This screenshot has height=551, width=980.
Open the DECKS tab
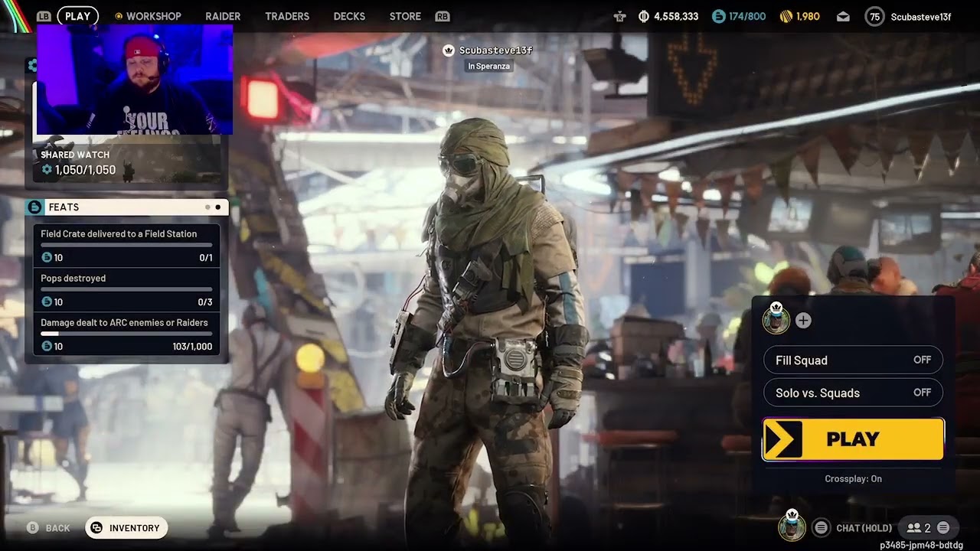tap(349, 16)
